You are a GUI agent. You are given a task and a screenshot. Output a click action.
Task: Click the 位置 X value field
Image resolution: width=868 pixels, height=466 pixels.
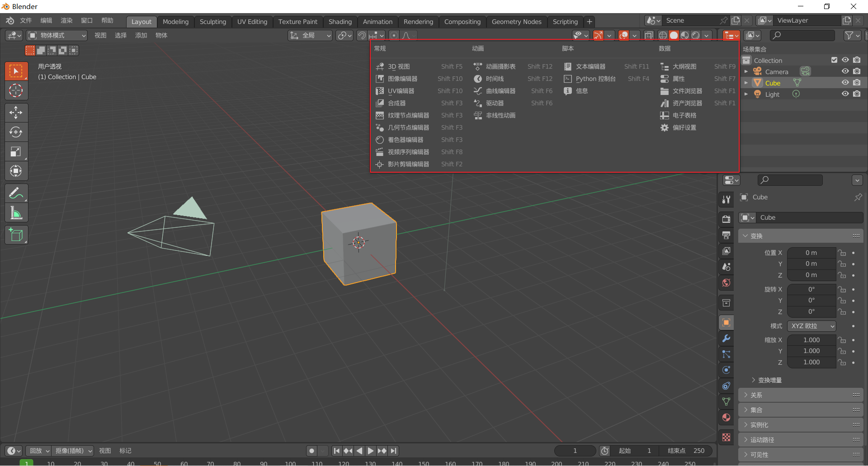point(811,253)
